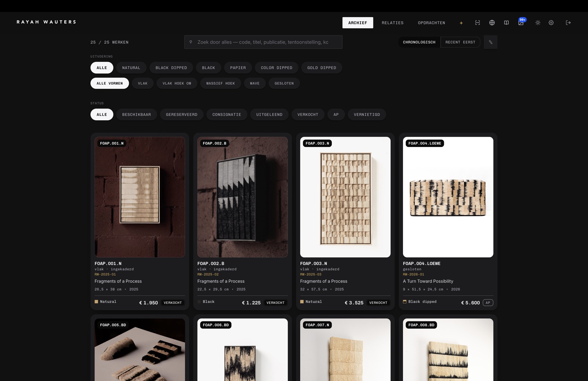Select the AP status filter chip
Screen dimensions: 588x381
click(336, 115)
